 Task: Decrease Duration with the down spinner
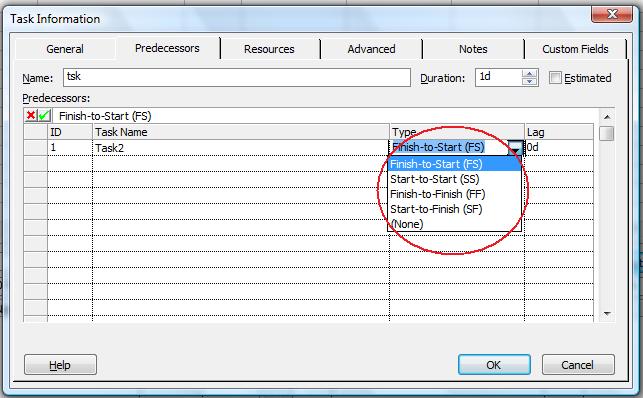pyautogui.click(x=529, y=81)
